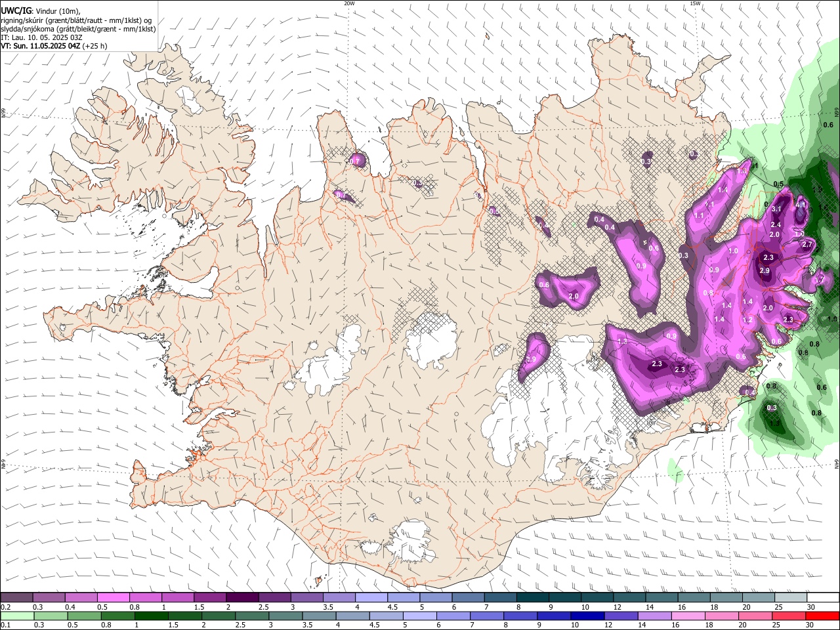
Task: Click the '(+25 h)' forecast offset text
Action: pyautogui.click(x=95, y=47)
